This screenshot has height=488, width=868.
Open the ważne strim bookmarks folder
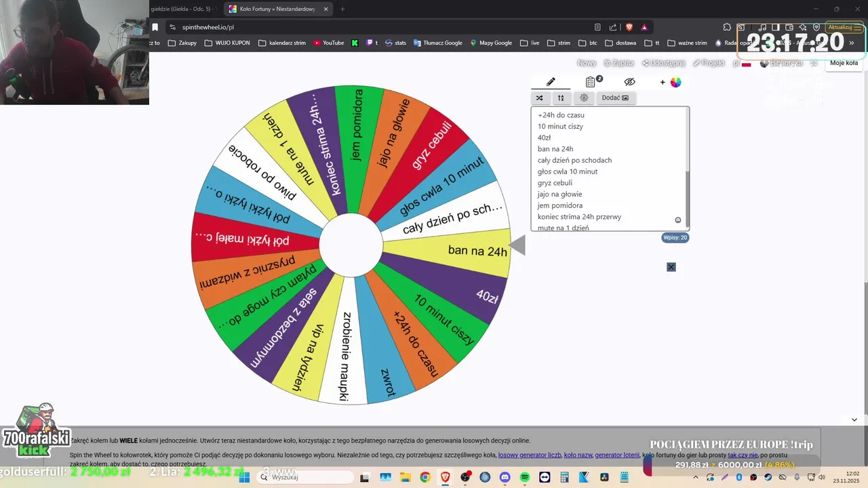point(687,43)
